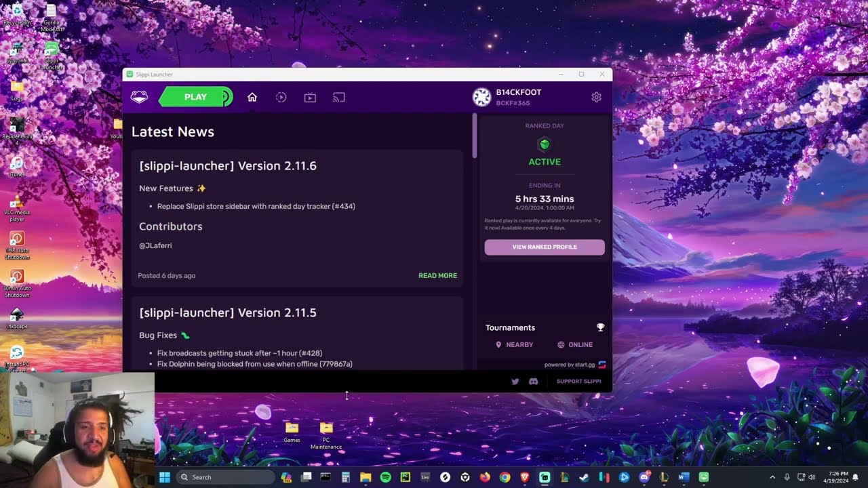Open Firefox from the taskbar
Screen dimensions: 868x488
(x=484, y=477)
